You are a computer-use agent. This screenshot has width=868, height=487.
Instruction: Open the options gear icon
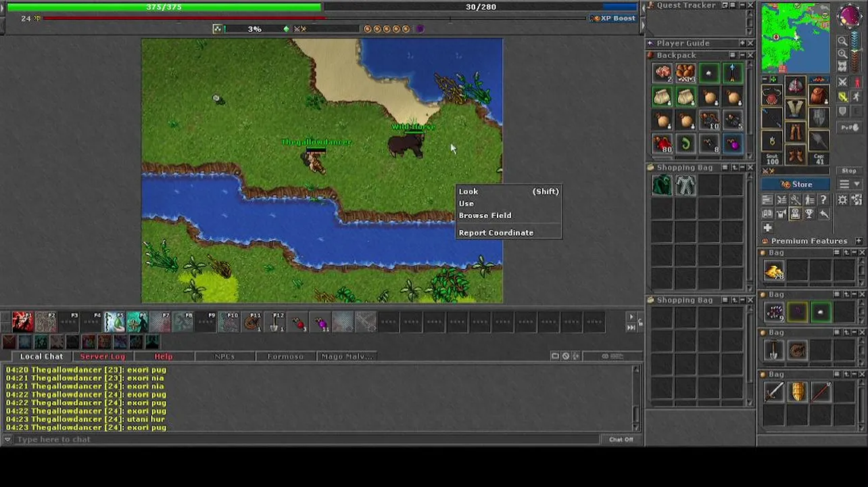click(843, 200)
